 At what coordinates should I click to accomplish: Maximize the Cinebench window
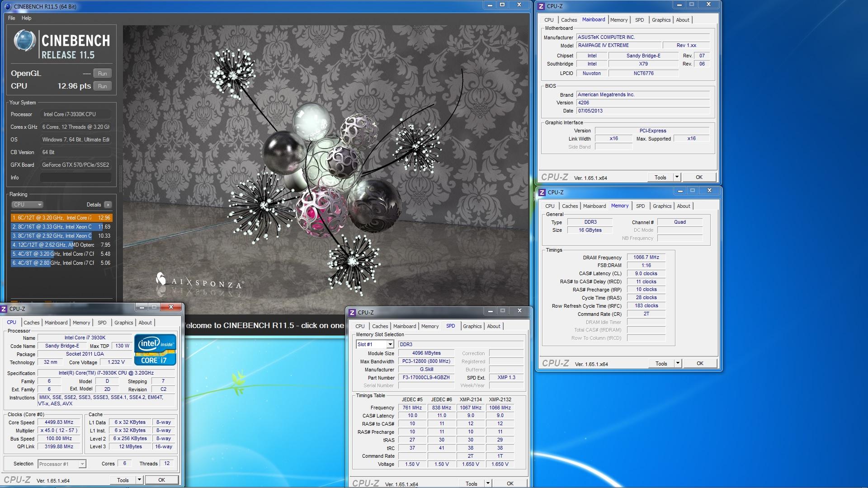click(502, 5)
